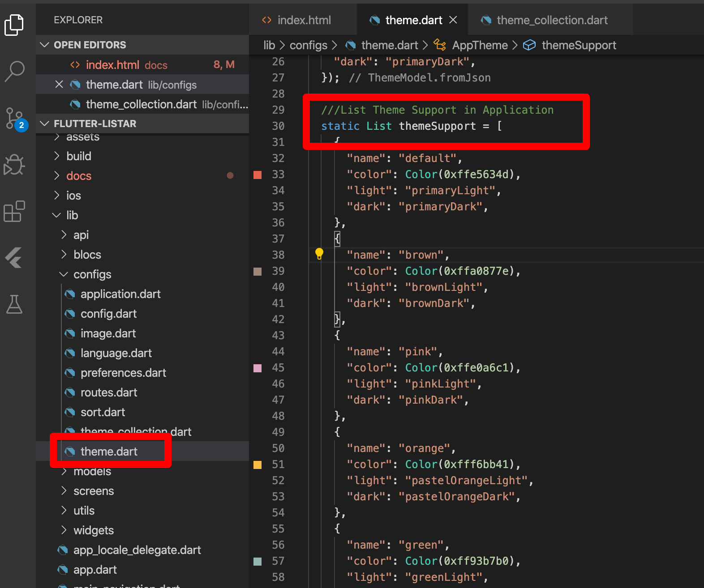Open the Run and Debug view

tap(14, 165)
